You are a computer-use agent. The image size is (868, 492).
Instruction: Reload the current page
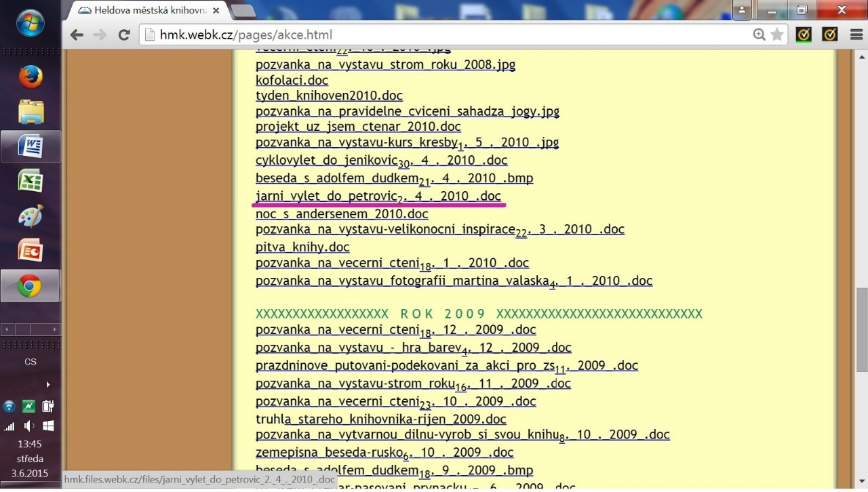tap(123, 35)
